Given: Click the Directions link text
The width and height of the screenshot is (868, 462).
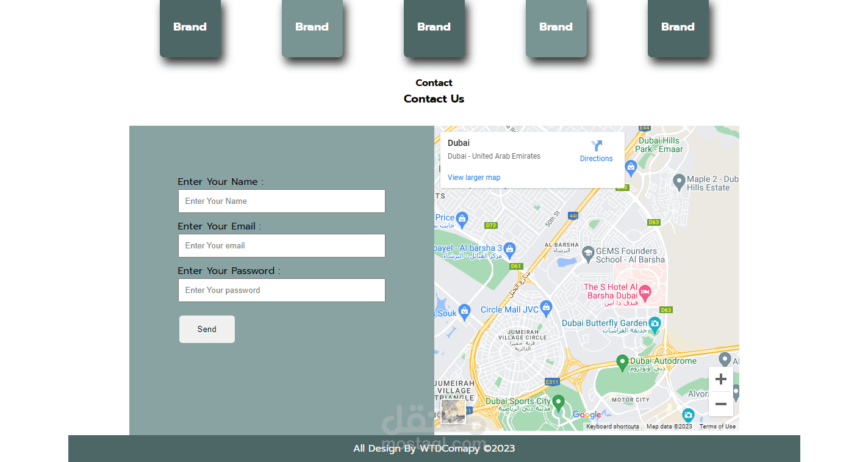Looking at the screenshot, I should pyautogui.click(x=596, y=159).
